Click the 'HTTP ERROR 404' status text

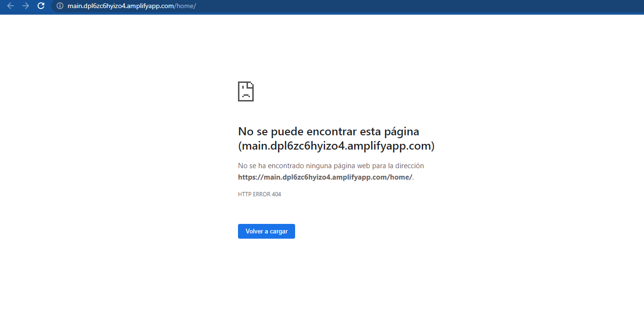coord(259,194)
